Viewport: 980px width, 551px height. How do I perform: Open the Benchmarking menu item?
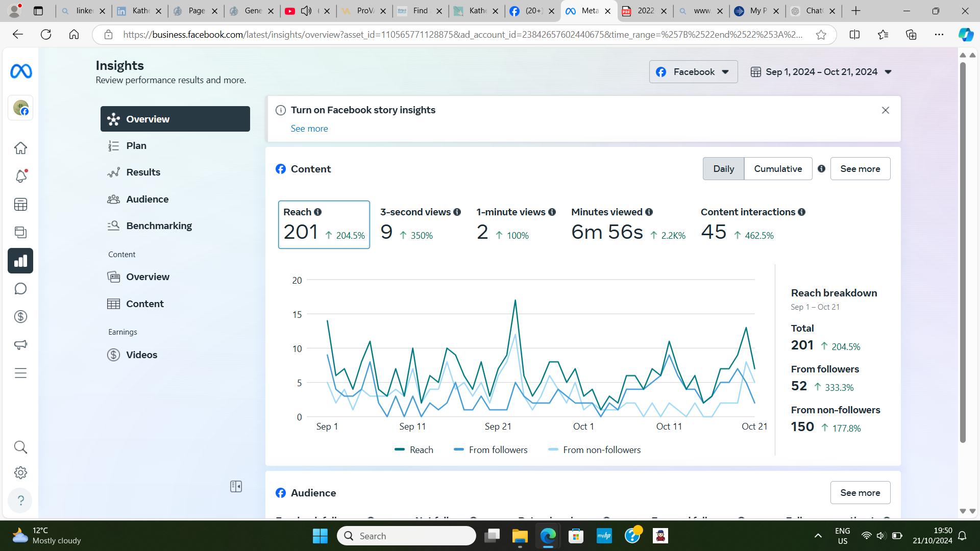tap(159, 226)
